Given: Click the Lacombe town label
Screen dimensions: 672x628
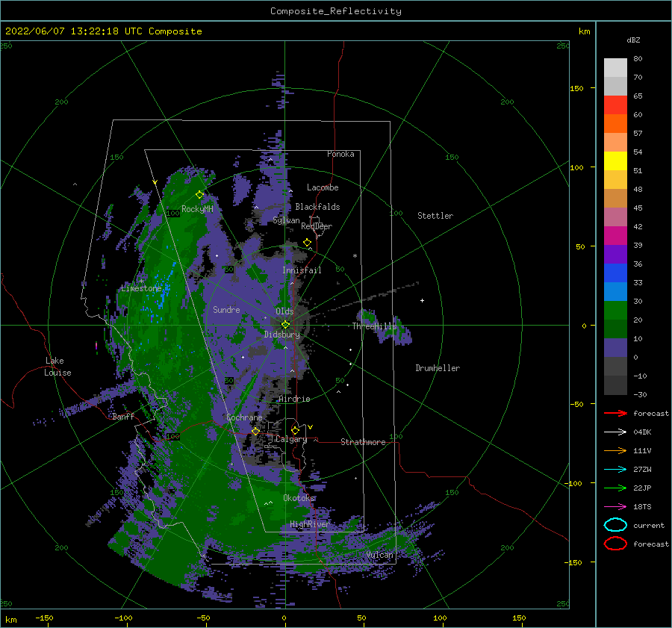Looking at the screenshot, I should [323, 187].
